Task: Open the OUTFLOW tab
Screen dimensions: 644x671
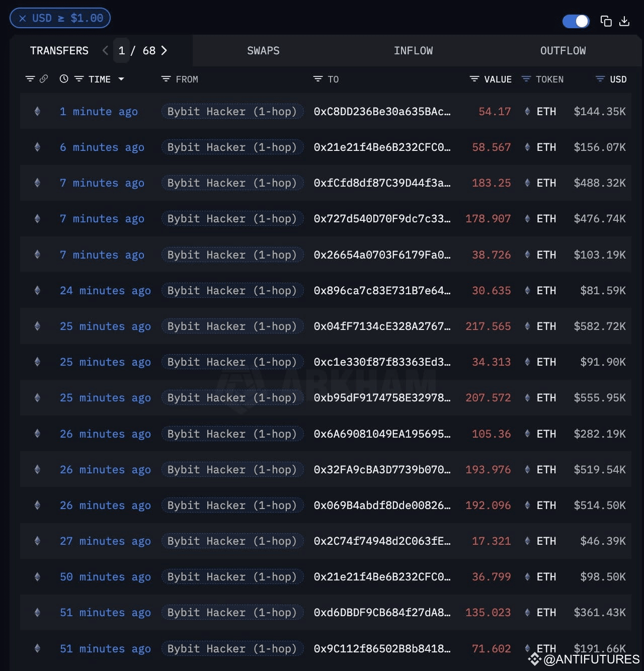Action: pyautogui.click(x=563, y=50)
